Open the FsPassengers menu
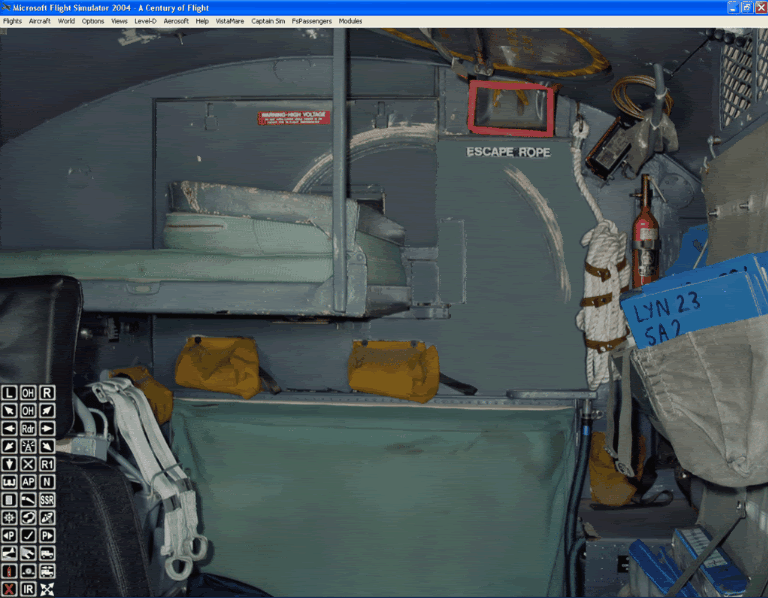Viewport: 768px width, 598px height. 312,21
